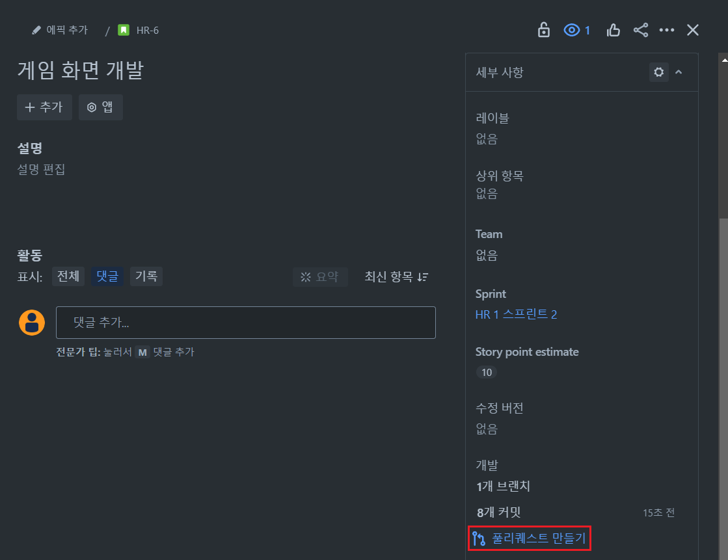The width and height of the screenshot is (728, 560).
Task: Click the Story point estimate value 10
Action: (487, 373)
